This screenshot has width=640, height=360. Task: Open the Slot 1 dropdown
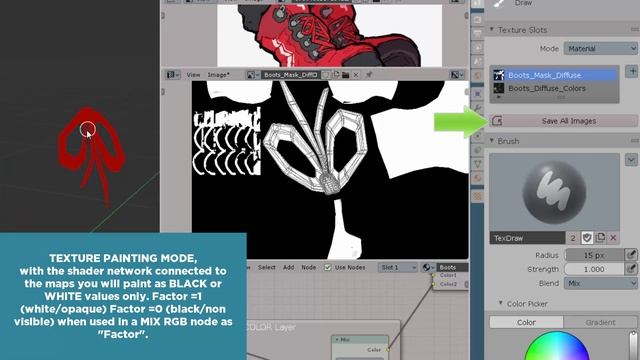point(398,267)
